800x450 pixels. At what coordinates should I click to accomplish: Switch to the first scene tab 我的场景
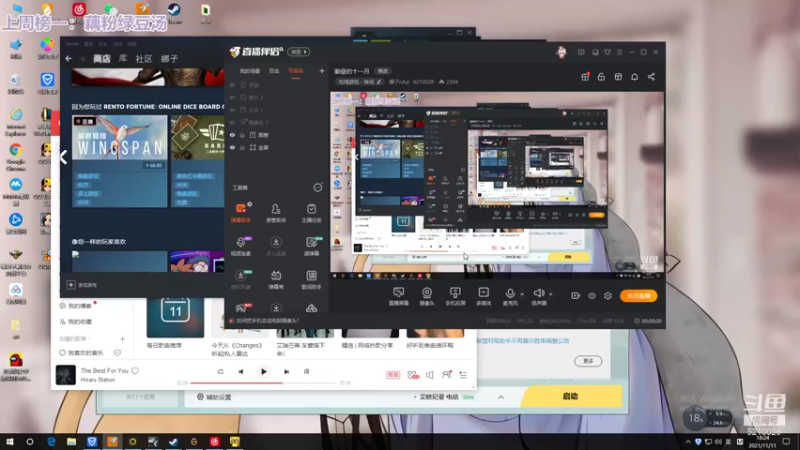tap(249, 71)
